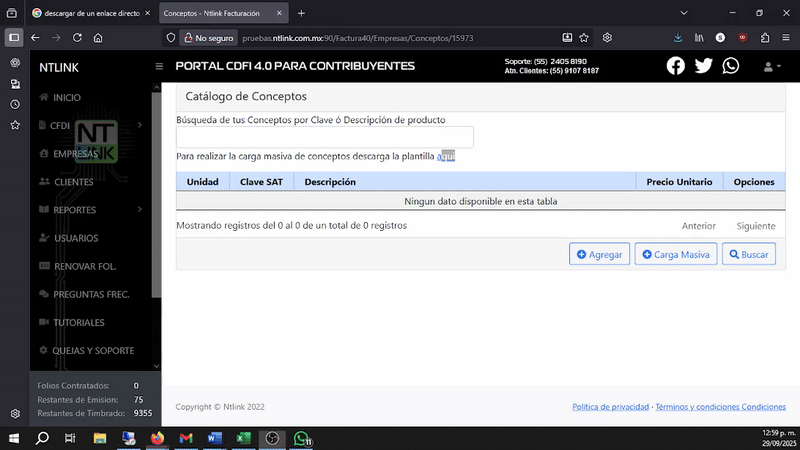Image resolution: width=800 pixels, height=450 pixels.
Task: Click the concept search input field
Action: (325, 137)
